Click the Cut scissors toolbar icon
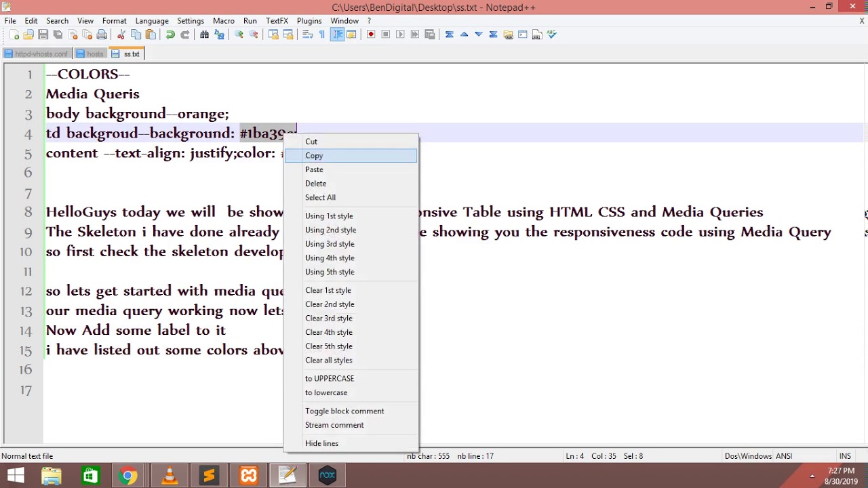868x488 pixels. [121, 35]
